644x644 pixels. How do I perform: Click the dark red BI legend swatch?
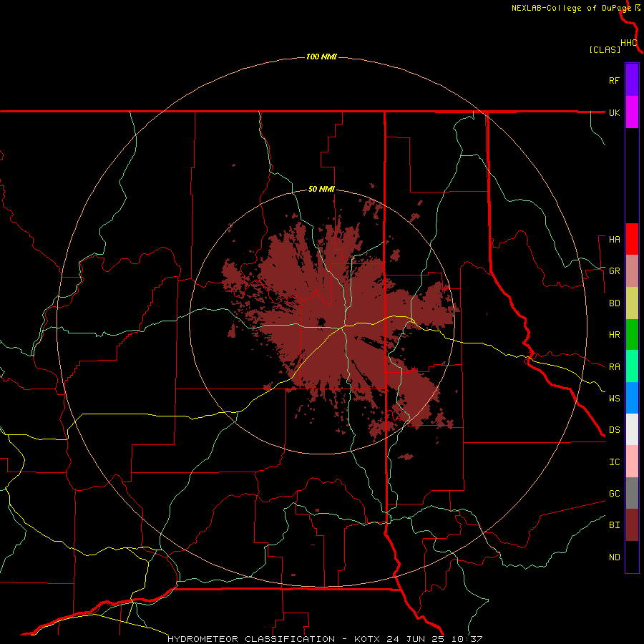632,525
